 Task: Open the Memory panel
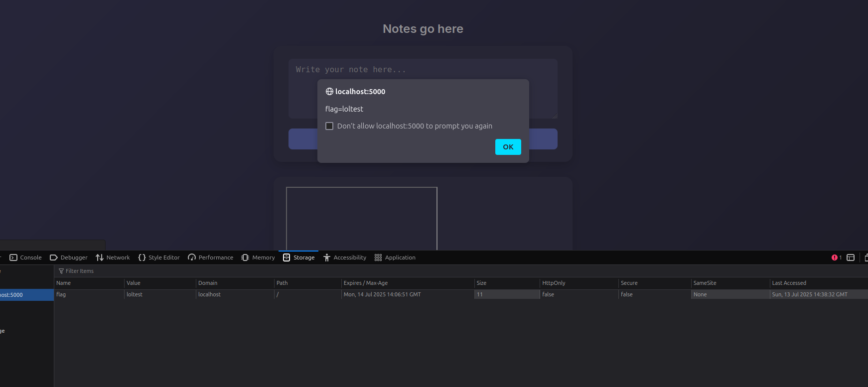[x=258, y=258]
